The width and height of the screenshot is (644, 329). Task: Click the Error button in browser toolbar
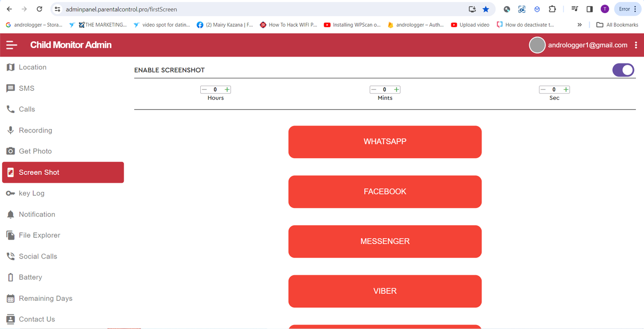click(627, 9)
